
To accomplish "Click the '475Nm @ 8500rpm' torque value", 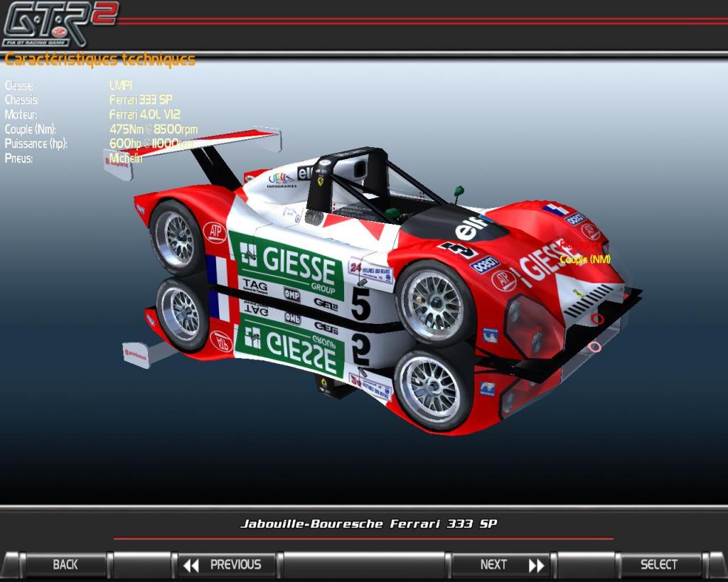I will point(154,129).
